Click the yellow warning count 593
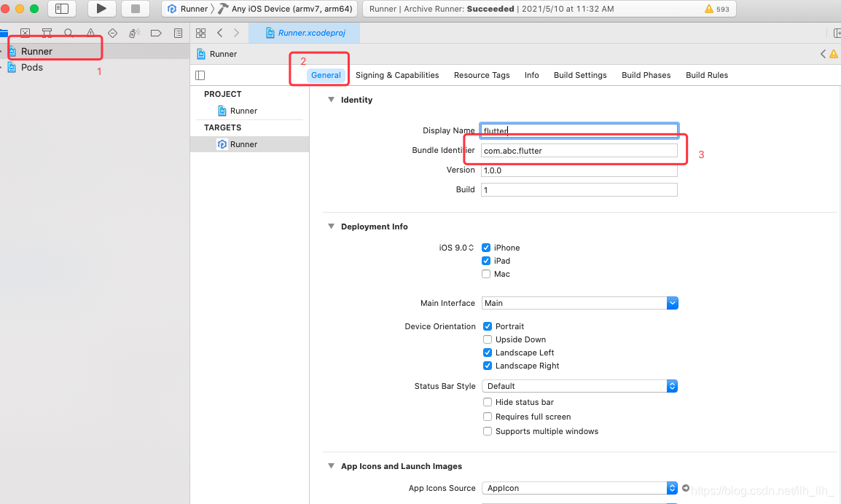The width and height of the screenshot is (841, 504). point(716,9)
